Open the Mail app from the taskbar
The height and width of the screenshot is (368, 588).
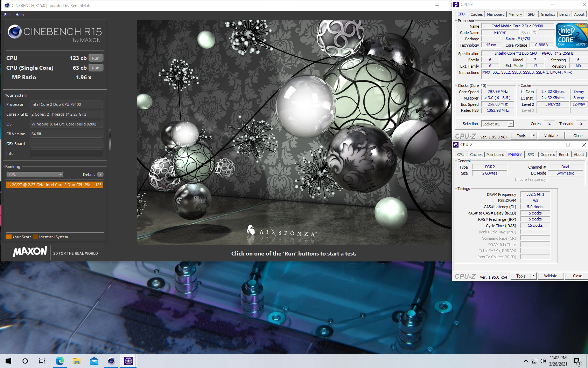click(x=94, y=361)
